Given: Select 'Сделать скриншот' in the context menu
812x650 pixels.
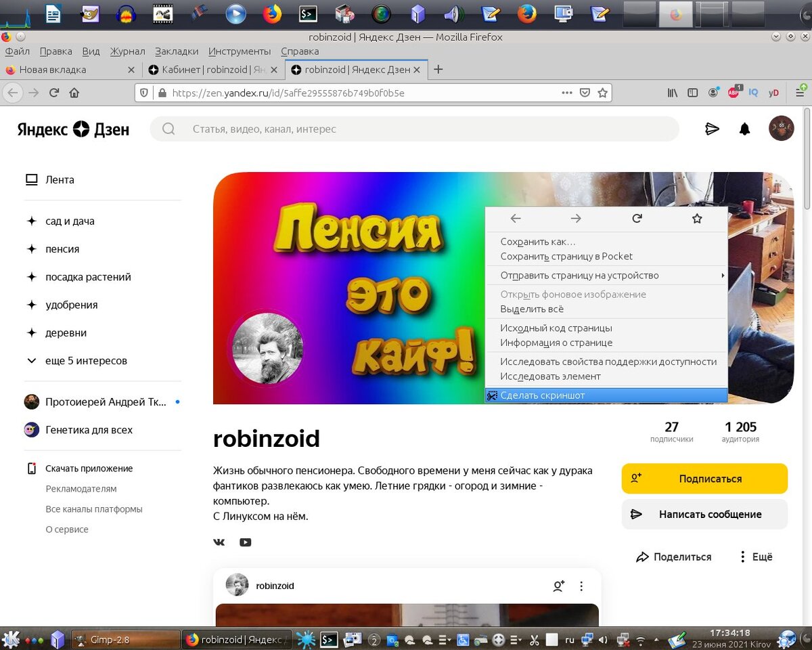Looking at the screenshot, I should tap(606, 395).
